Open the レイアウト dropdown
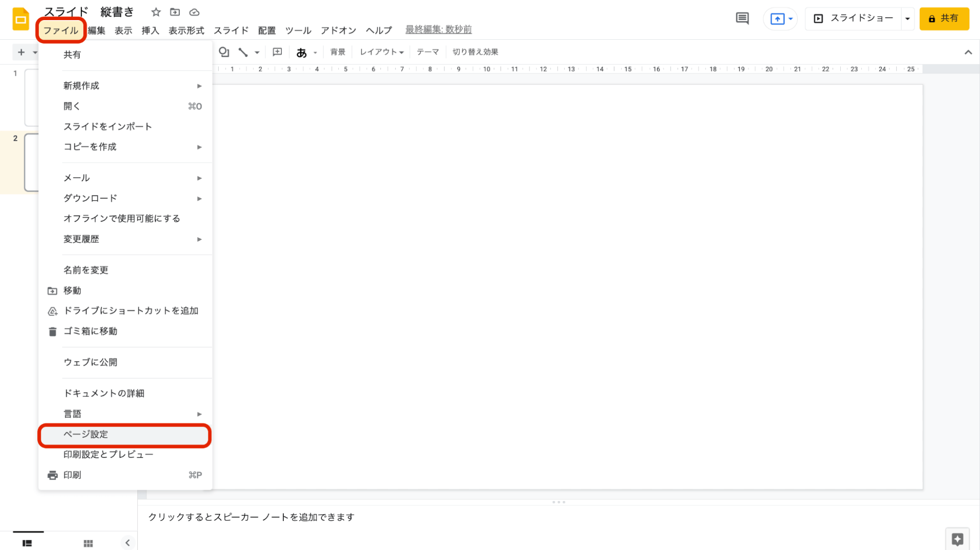 (x=381, y=52)
